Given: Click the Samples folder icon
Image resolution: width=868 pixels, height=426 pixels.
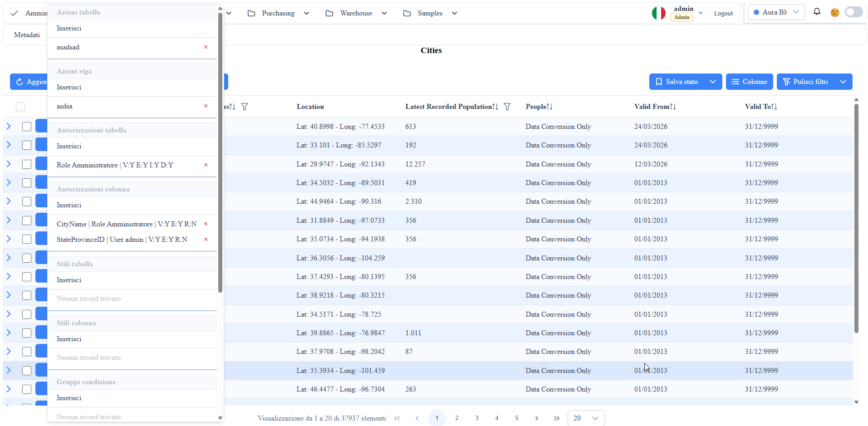Looking at the screenshot, I should coord(407,13).
